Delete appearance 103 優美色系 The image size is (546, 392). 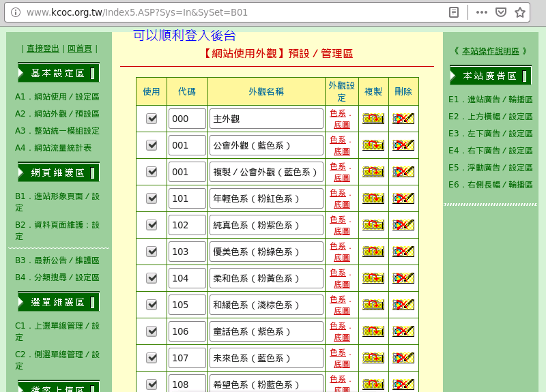pyautogui.click(x=403, y=252)
